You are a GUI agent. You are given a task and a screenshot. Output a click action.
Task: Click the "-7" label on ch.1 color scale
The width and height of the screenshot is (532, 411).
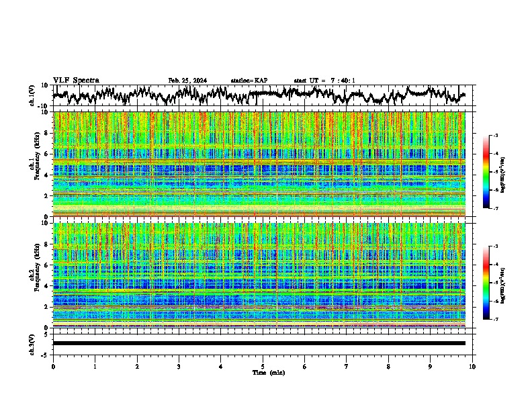pyautogui.click(x=495, y=208)
